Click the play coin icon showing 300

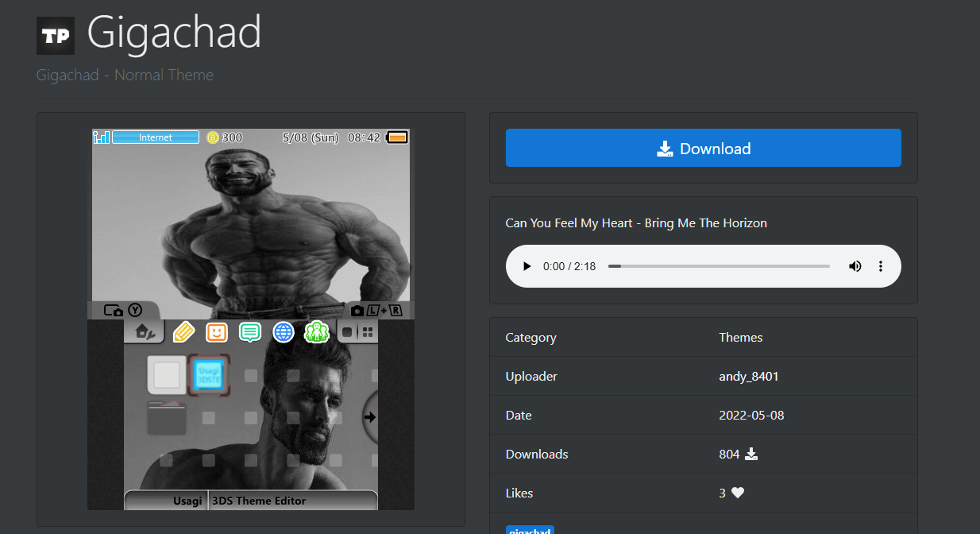pyautogui.click(x=213, y=137)
